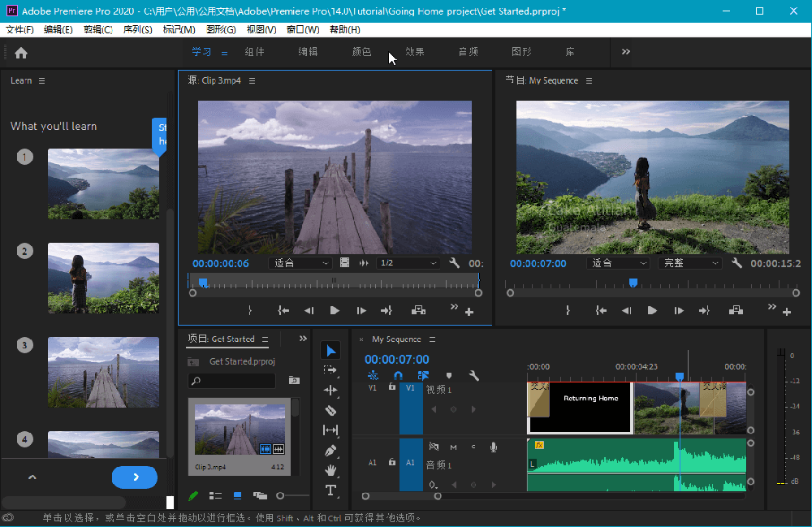This screenshot has width=812, height=527.
Task: Open Program monitor settings wrench
Action: pos(737,263)
